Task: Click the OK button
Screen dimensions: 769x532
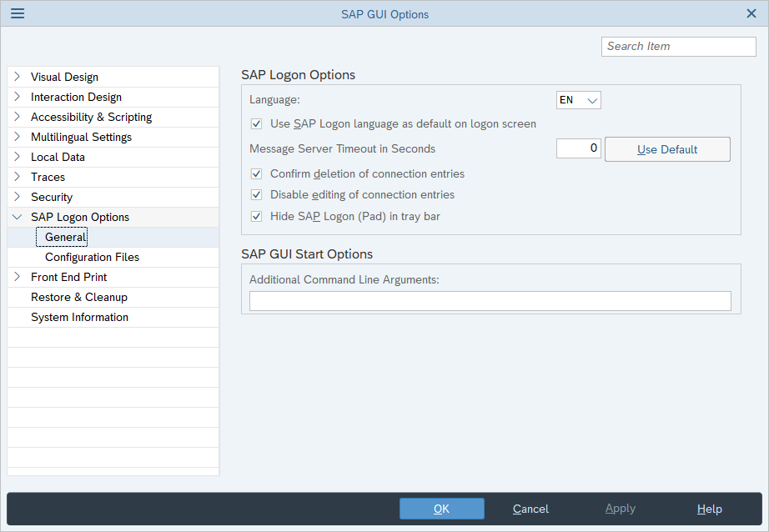Action: click(441, 509)
